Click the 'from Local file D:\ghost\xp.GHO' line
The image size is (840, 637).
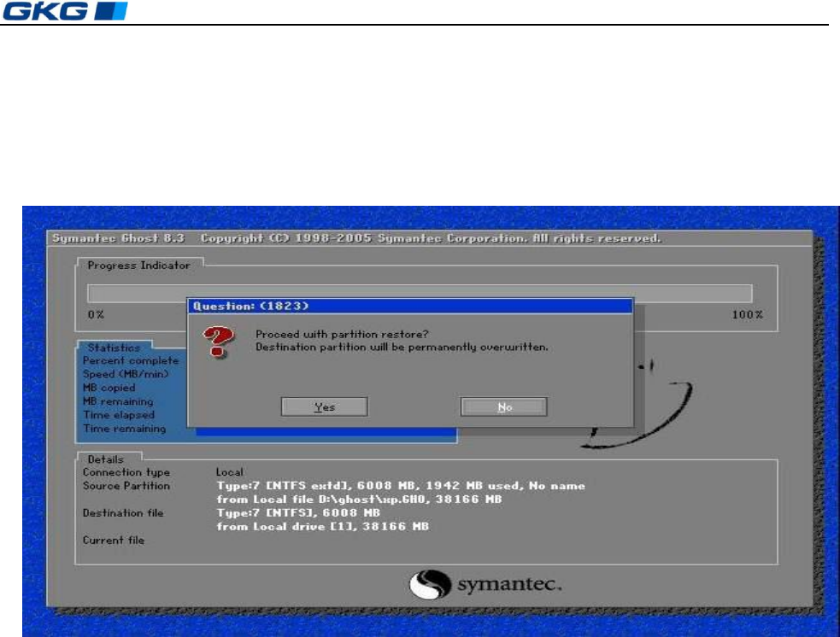pos(359,500)
